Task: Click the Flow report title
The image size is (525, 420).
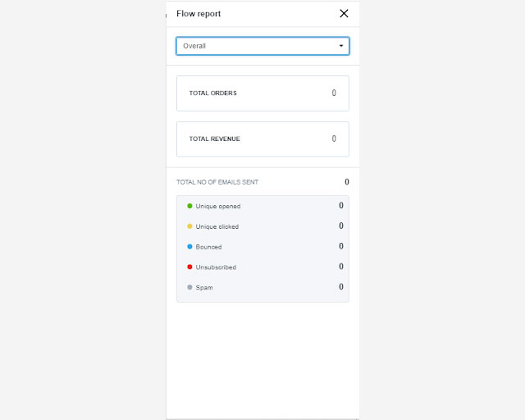Action: click(x=199, y=14)
